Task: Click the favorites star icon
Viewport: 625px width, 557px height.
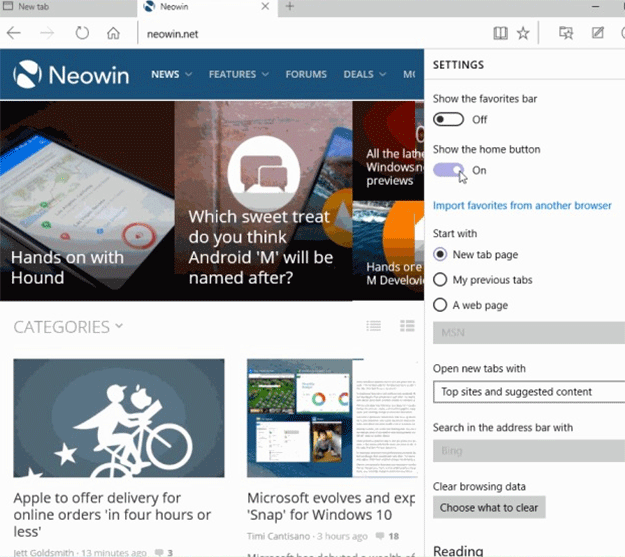Action: pyautogui.click(x=523, y=33)
